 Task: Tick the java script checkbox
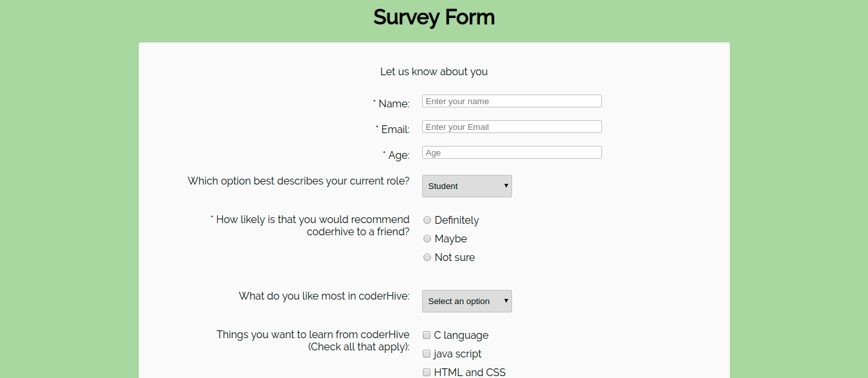[427, 354]
